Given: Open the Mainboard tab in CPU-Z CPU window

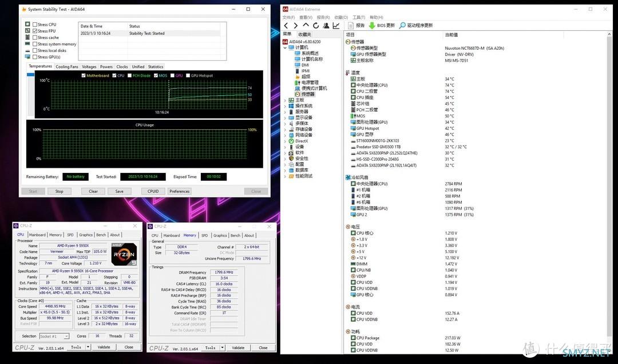Looking at the screenshot, I should coord(37,235).
